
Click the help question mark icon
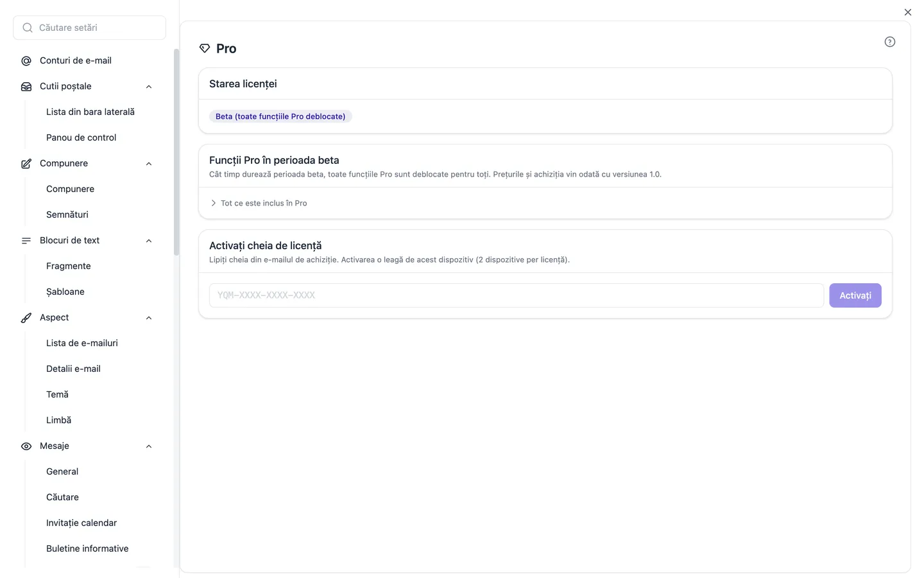(890, 42)
